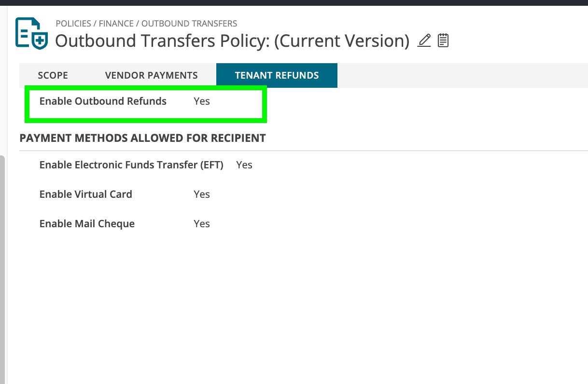Click the Outbound Transfers Policy page title
Screen dimensions: 588x384
coord(232,41)
